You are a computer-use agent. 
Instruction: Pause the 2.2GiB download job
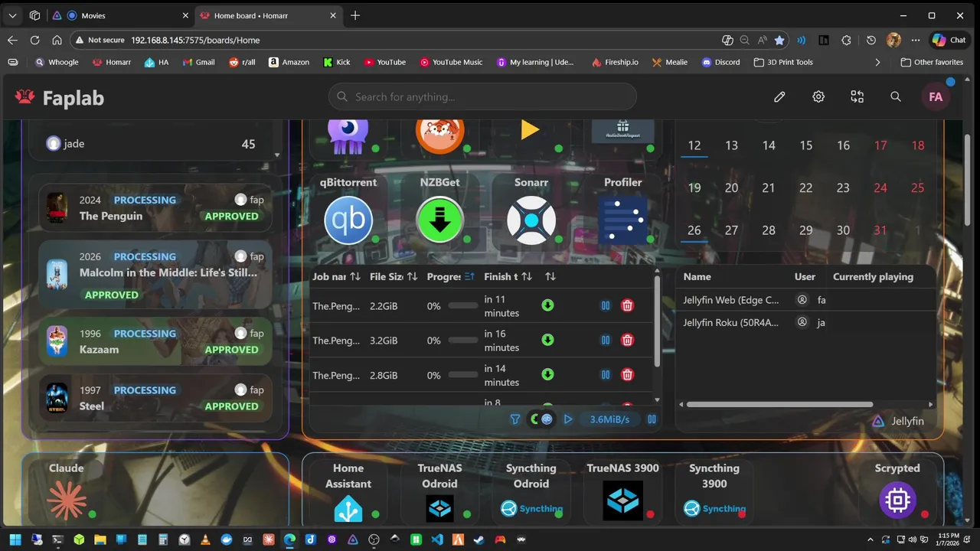(x=606, y=305)
